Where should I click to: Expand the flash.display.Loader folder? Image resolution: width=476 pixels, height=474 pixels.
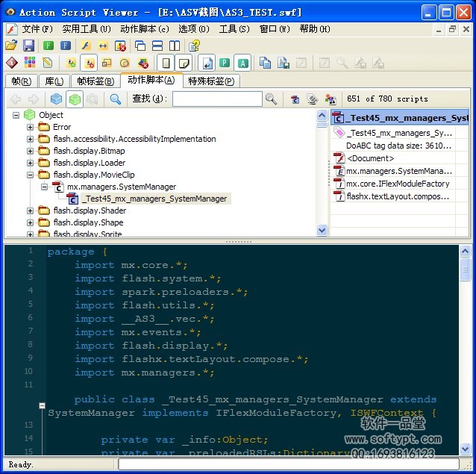pyautogui.click(x=30, y=163)
